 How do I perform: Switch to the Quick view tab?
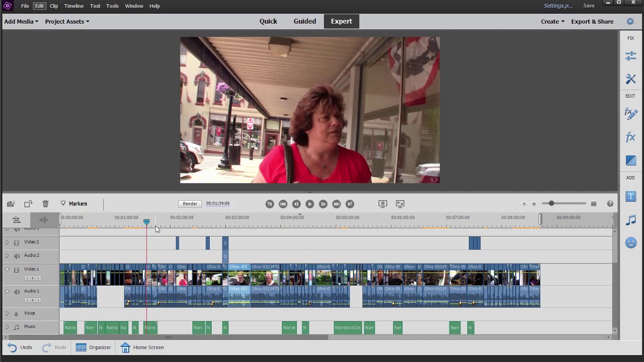tap(268, 21)
